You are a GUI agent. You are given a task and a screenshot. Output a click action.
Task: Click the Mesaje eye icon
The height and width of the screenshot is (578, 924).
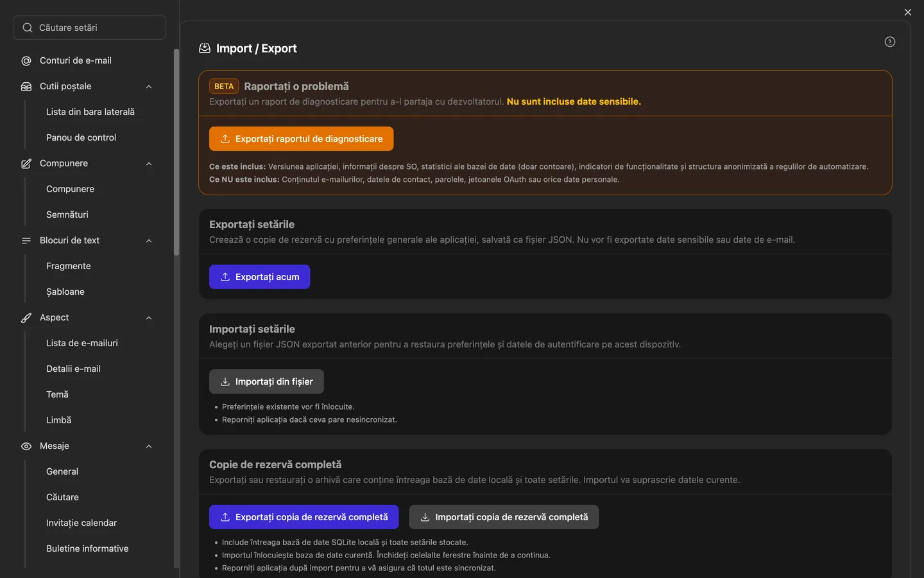tap(26, 446)
